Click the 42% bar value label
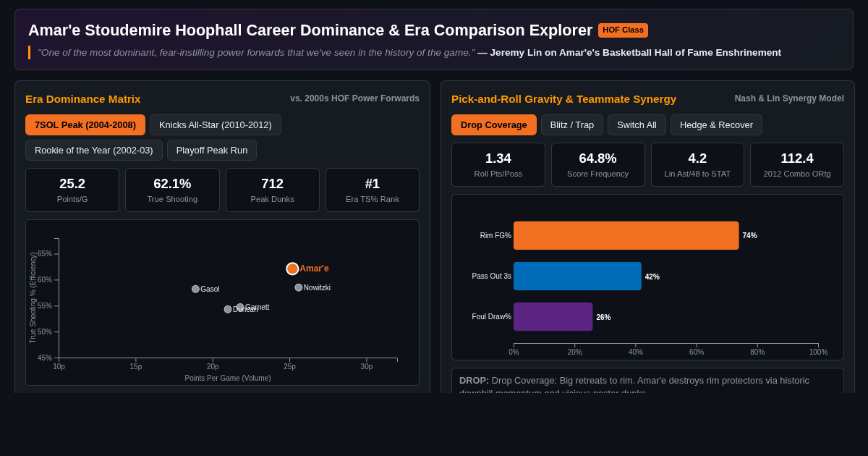The height and width of the screenshot is (456, 868). [x=652, y=276]
